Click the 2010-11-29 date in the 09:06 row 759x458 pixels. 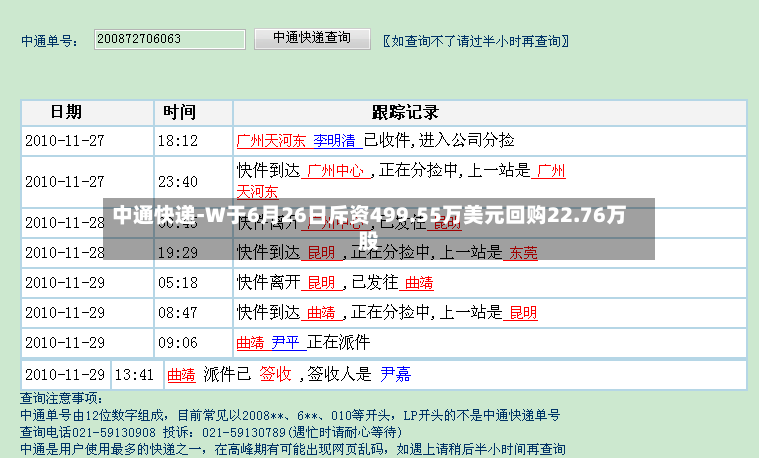pos(65,343)
